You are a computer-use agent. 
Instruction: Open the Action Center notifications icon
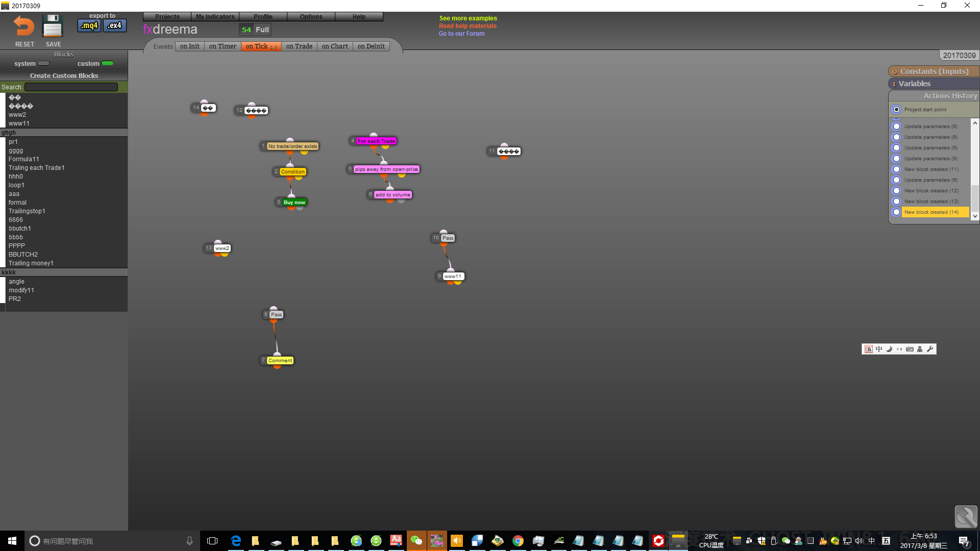pyautogui.click(x=964, y=541)
